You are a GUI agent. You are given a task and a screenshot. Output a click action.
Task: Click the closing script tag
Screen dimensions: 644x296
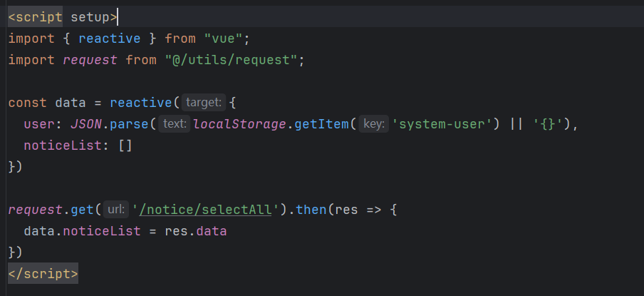pyautogui.click(x=43, y=274)
